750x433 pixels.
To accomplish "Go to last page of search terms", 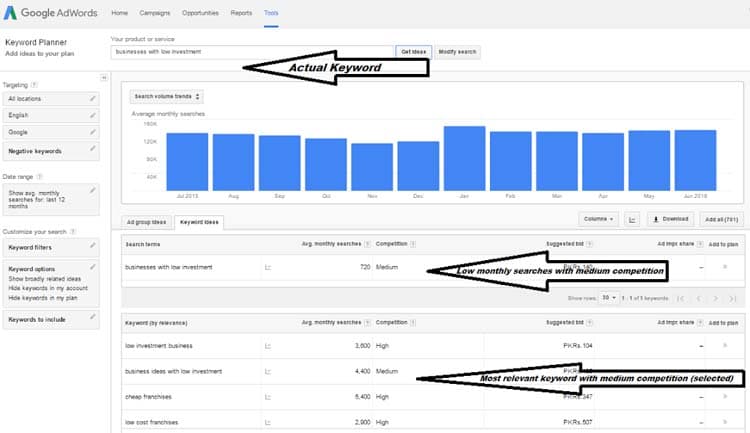I will pyautogui.click(x=733, y=299).
